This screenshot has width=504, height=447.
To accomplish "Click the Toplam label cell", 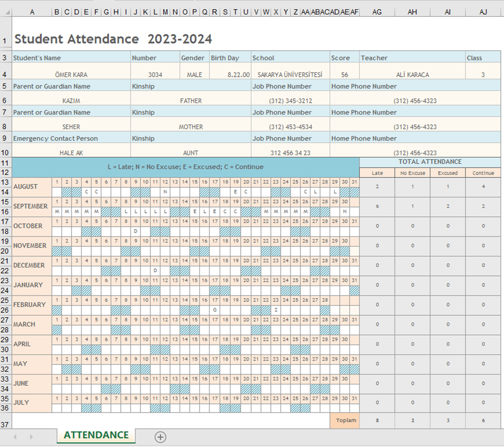I will pyautogui.click(x=346, y=421).
